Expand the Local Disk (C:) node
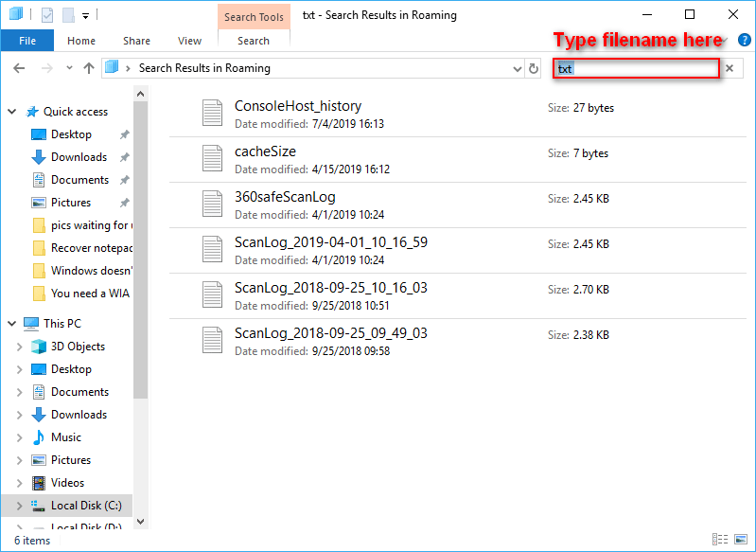 click(x=19, y=506)
